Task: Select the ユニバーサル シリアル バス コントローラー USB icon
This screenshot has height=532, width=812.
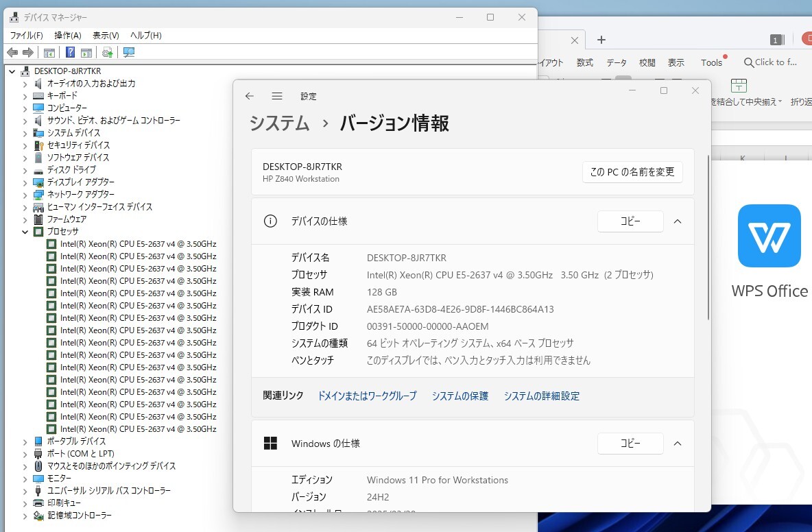Action: pyautogui.click(x=38, y=491)
